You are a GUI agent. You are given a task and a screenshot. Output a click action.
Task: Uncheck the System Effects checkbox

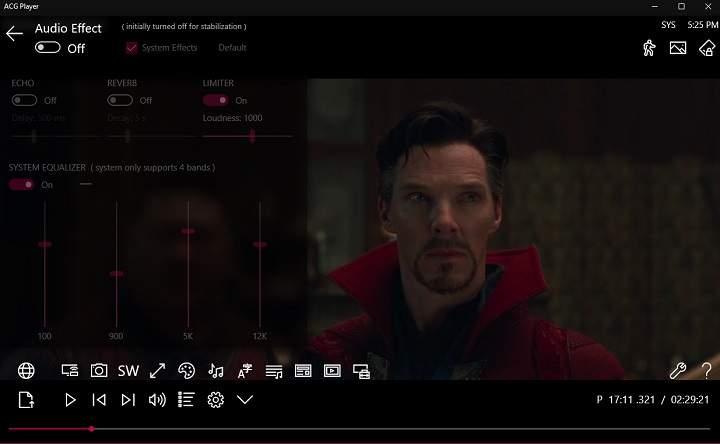(131, 48)
